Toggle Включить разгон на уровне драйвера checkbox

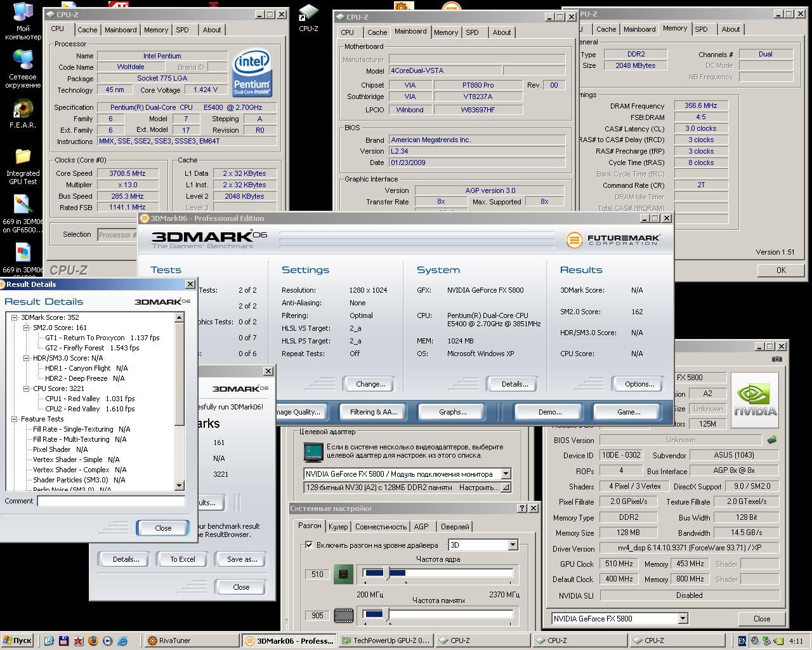point(309,545)
